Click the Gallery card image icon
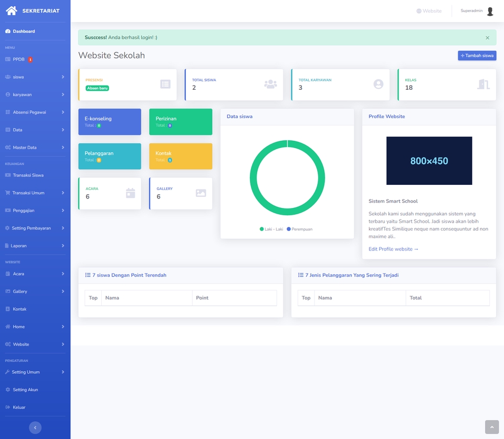This screenshot has height=439, width=504. [201, 193]
